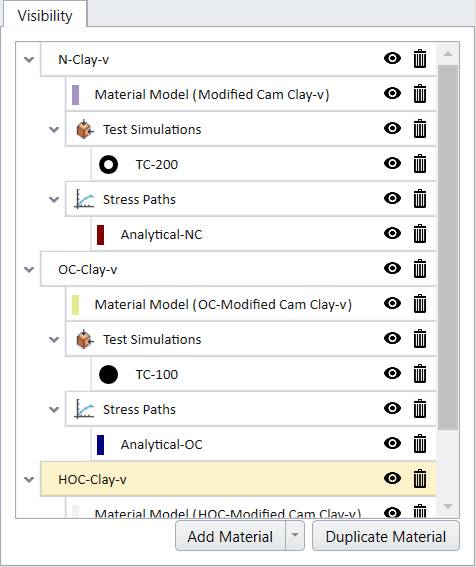The image size is (476, 567).
Task: Click the Add Material button
Action: pyautogui.click(x=230, y=536)
